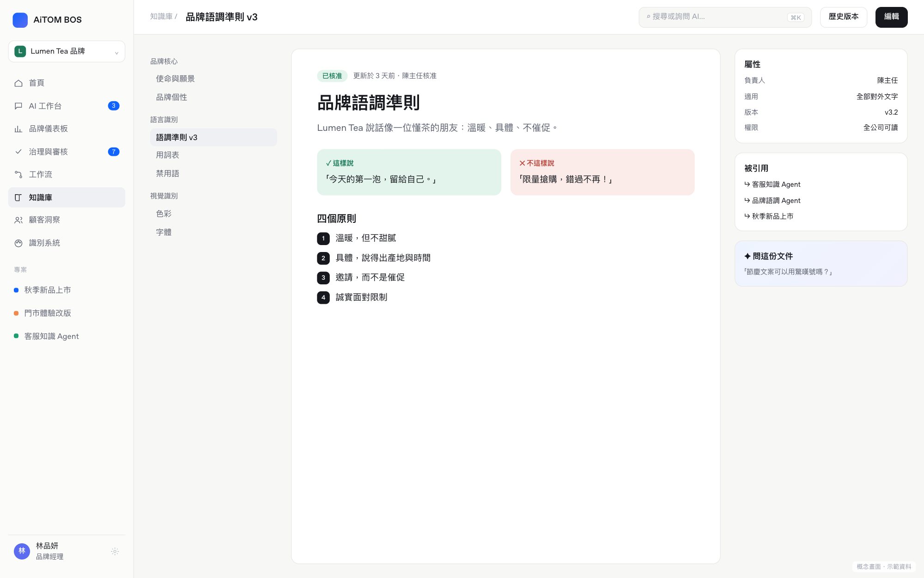The image size is (924, 578).
Task: Click the AI 工作台 chat icon
Action: [18, 106]
